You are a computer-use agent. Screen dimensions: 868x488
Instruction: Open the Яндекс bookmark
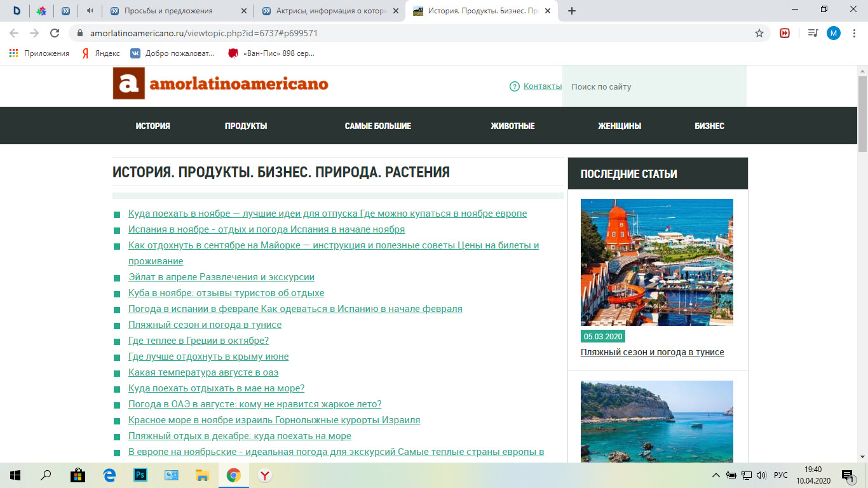coord(100,53)
